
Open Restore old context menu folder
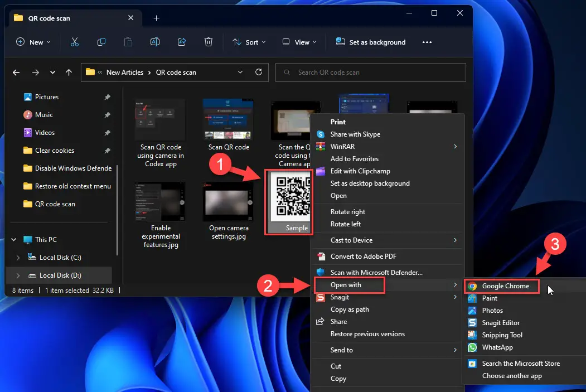(67, 186)
